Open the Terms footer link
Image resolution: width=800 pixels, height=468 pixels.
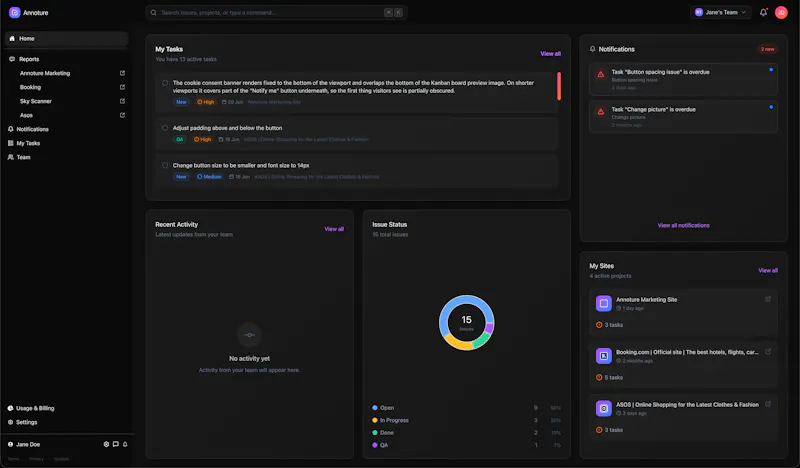13,459
